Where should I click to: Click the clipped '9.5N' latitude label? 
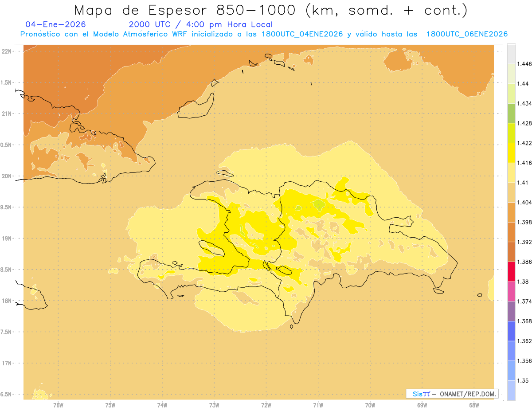click(x=7, y=207)
